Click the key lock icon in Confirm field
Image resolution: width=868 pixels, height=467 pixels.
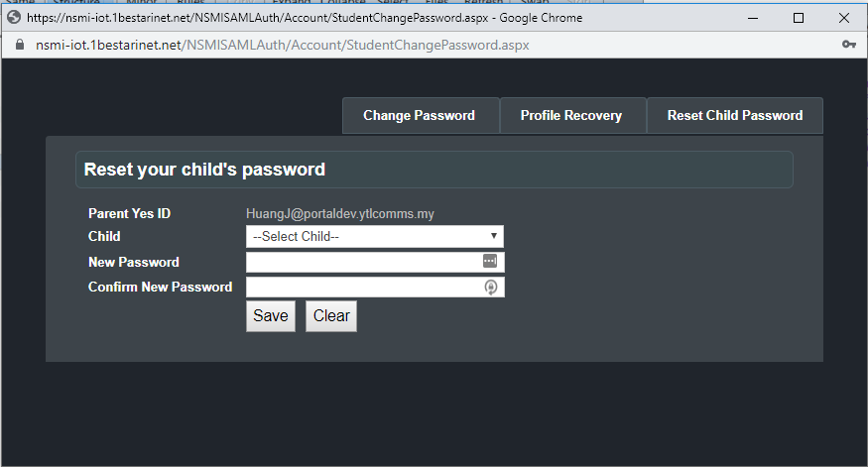490,287
